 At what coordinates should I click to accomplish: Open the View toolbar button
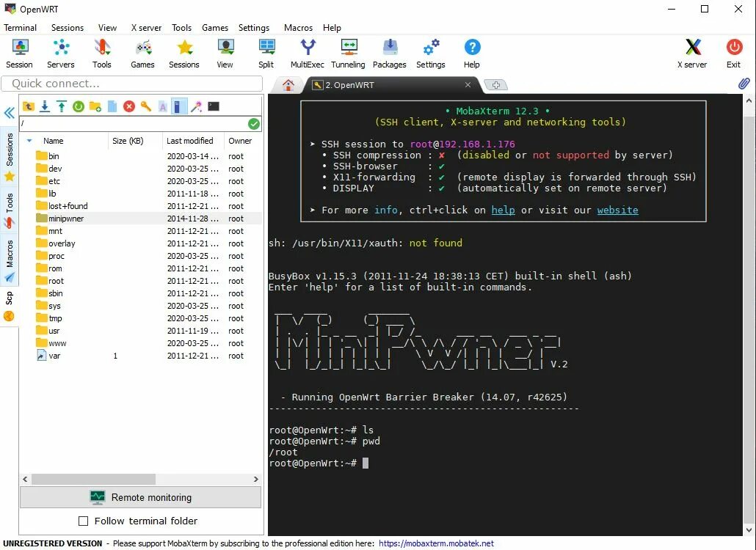pyautogui.click(x=225, y=54)
